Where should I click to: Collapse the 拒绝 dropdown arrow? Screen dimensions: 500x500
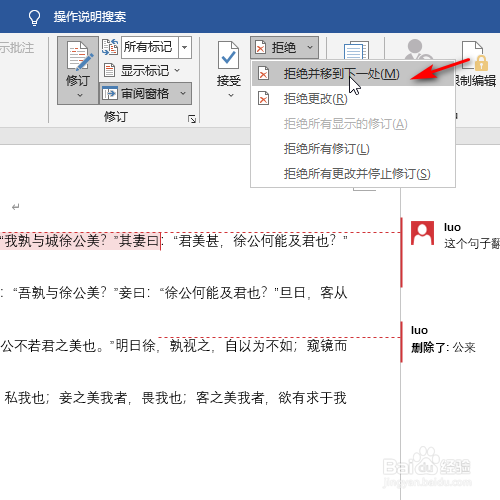coord(310,48)
